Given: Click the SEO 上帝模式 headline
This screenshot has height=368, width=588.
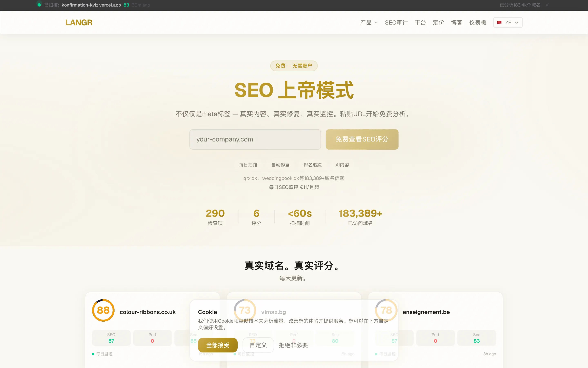Looking at the screenshot, I should click(294, 90).
